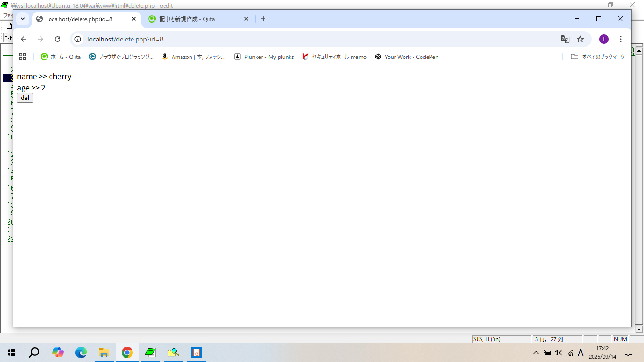Click the address bar URL localhost/delete.php?id=8
This screenshot has height=362, width=644.
[x=125, y=39]
